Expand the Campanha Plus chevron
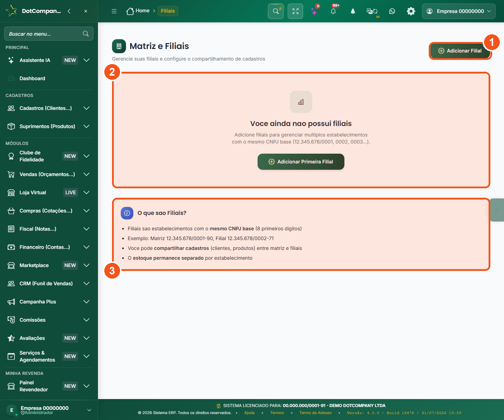504x420 pixels. (86, 302)
